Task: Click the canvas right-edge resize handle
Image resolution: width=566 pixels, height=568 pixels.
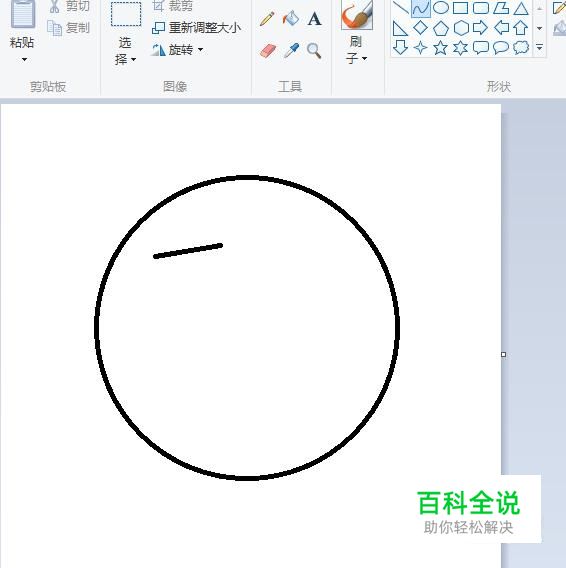Action: 503,355
